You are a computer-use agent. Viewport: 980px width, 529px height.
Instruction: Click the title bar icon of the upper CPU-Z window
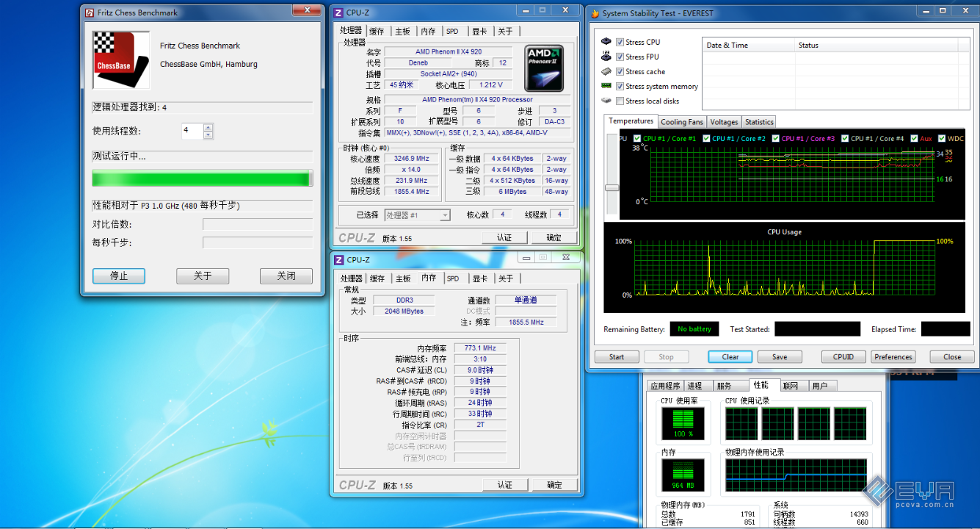(x=338, y=12)
